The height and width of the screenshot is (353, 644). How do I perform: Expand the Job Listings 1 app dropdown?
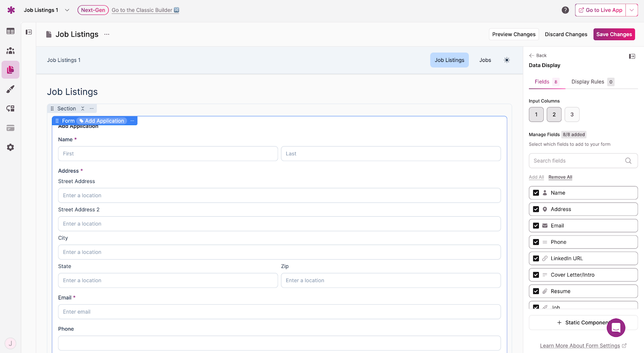(x=67, y=10)
